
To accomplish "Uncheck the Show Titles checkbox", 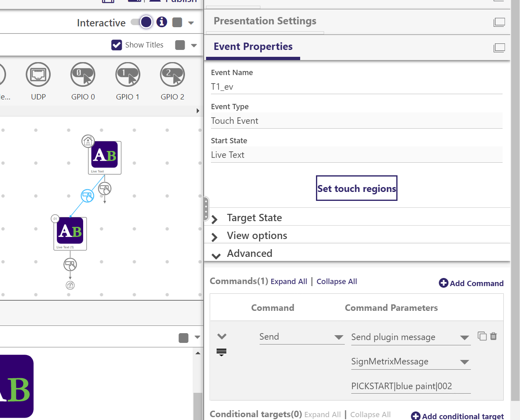I will 116,45.
